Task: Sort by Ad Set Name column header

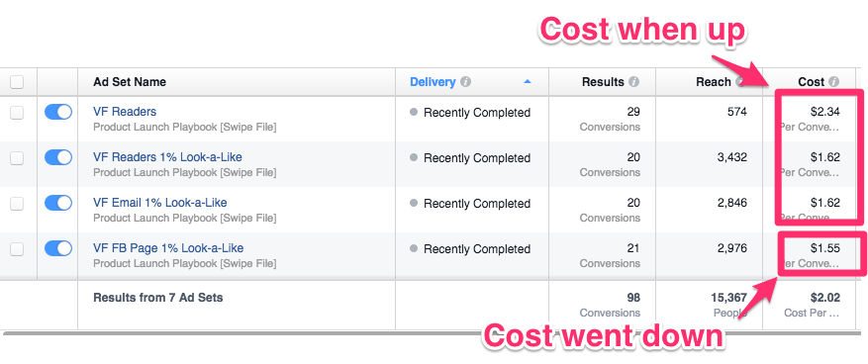Action: pos(130,82)
